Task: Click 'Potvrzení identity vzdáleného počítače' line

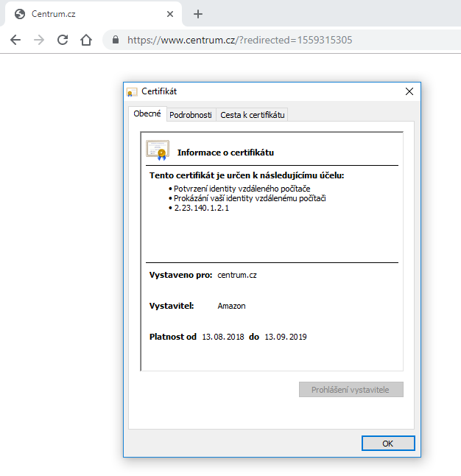Action: point(242,189)
